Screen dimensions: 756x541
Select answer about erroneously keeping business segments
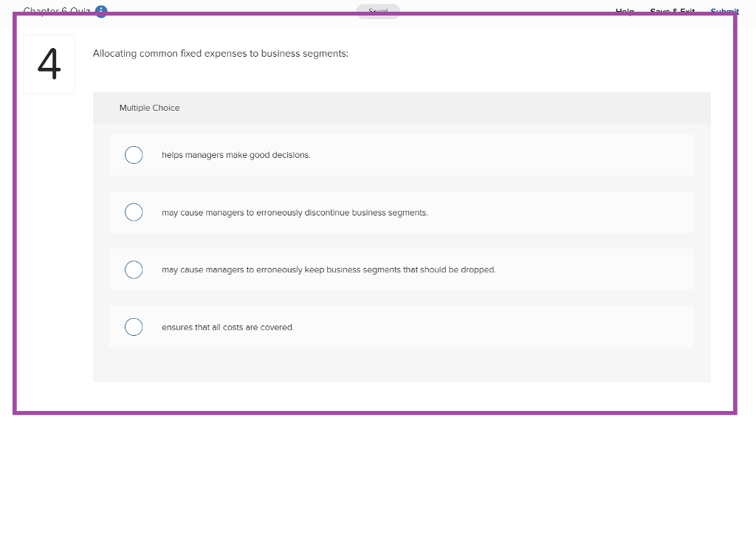coord(134,269)
